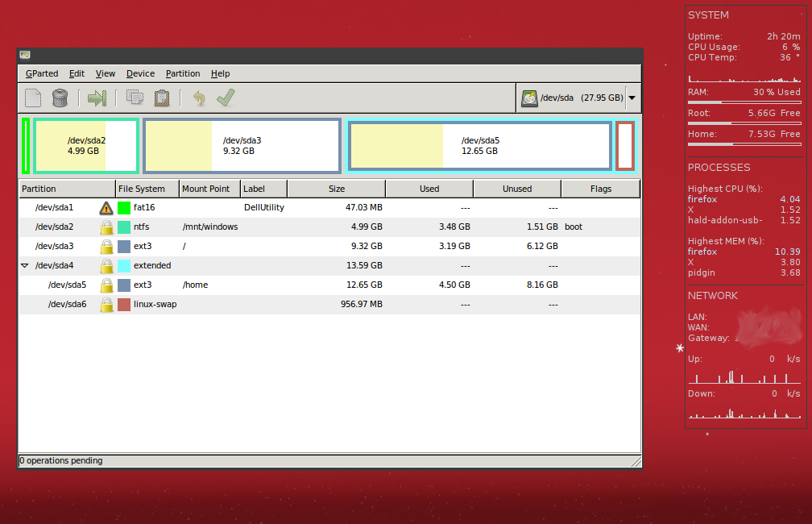Click the lock icon next to /dev/sda2
The image size is (812, 524).
click(x=107, y=227)
